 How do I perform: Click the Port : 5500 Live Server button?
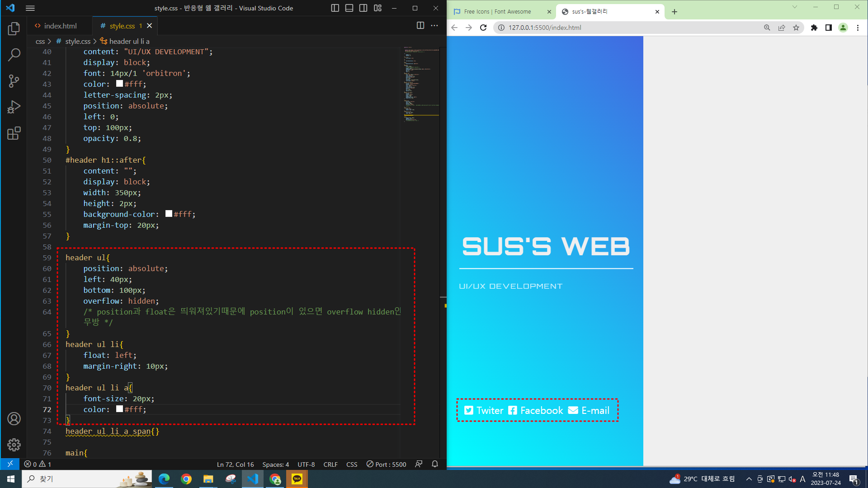click(x=386, y=465)
